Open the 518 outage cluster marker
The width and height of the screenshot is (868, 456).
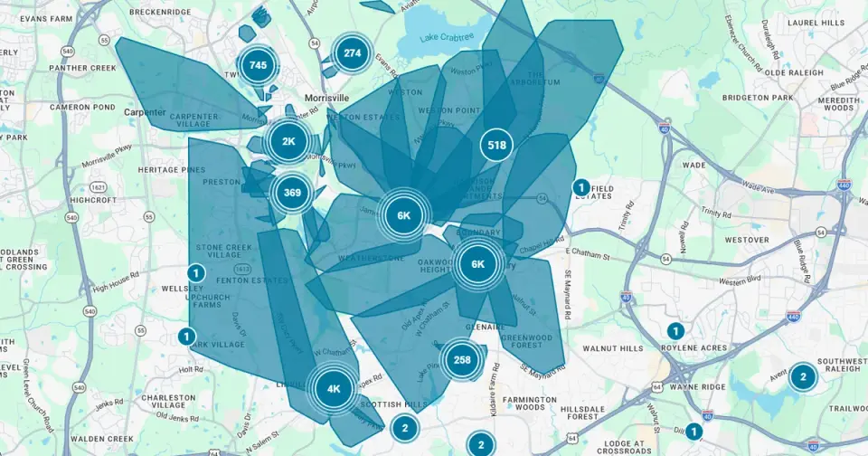click(496, 145)
